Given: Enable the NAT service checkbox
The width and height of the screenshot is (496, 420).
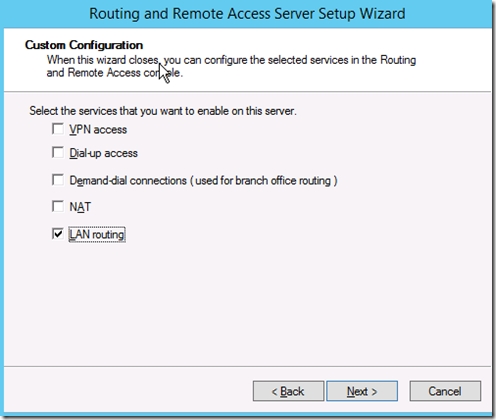Looking at the screenshot, I should tap(58, 206).
